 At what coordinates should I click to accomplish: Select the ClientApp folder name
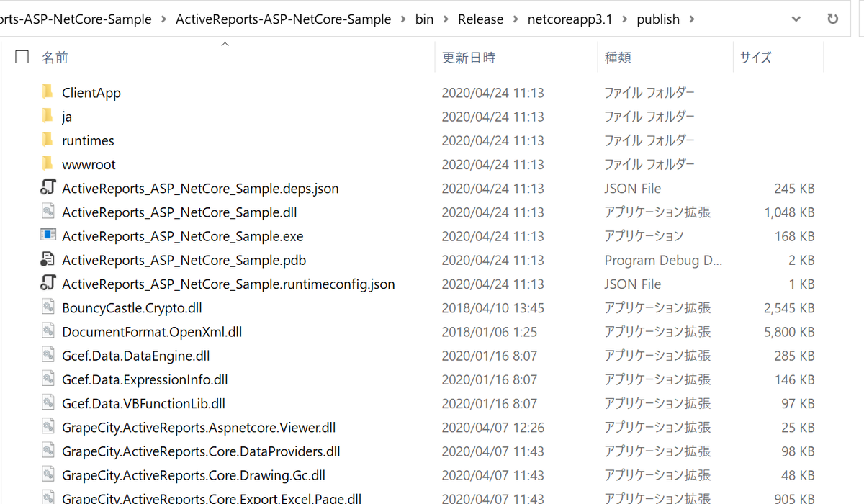pyautogui.click(x=91, y=93)
